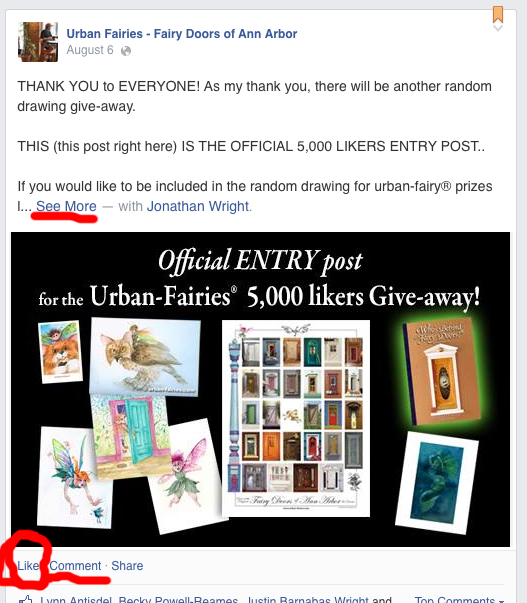Open the Official ENTRY post banner image
This screenshot has height=603, width=527.
click(260, 389)
